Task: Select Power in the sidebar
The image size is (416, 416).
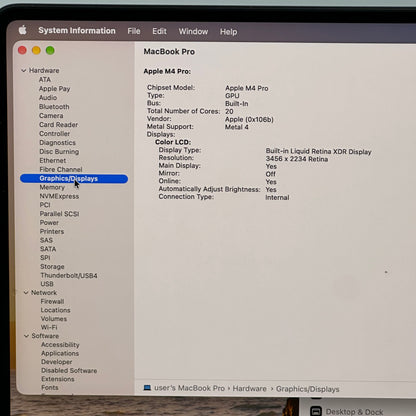Action: click(49, 222)
